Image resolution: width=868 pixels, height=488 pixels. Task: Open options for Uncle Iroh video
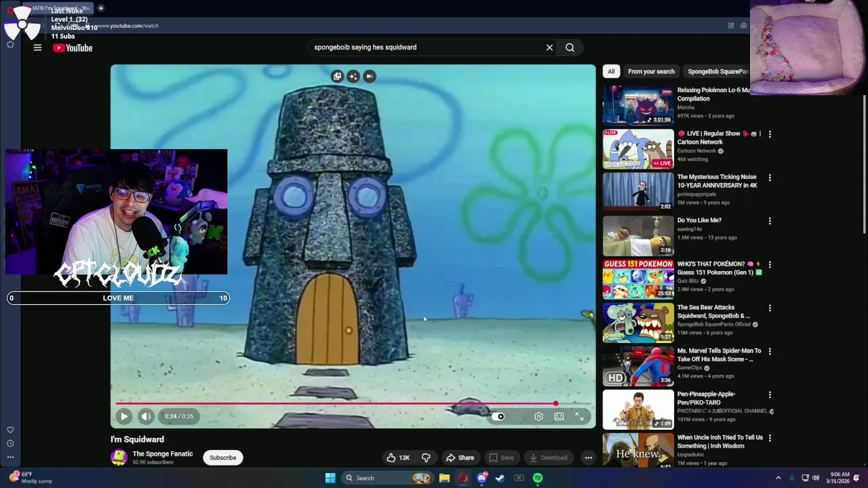770,438
